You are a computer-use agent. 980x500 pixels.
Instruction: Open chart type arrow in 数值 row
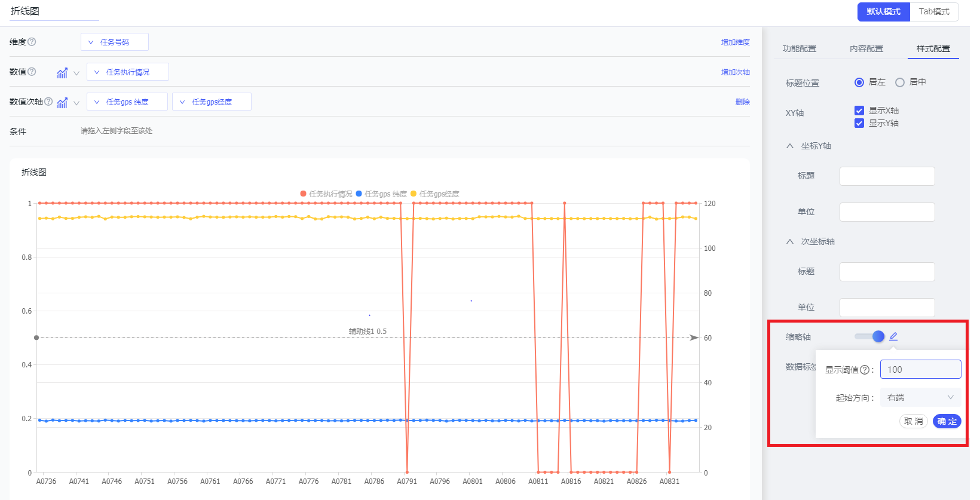point(76,73)
